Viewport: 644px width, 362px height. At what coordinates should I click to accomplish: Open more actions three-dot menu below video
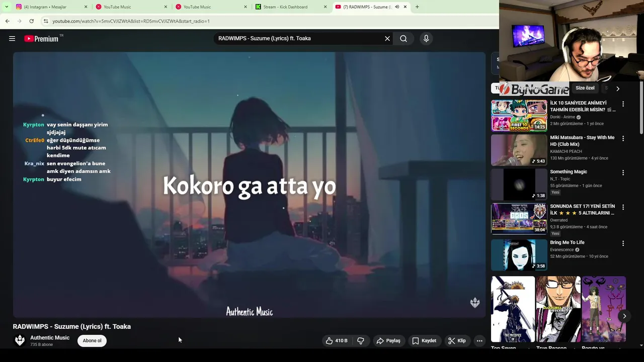point(479,341)
